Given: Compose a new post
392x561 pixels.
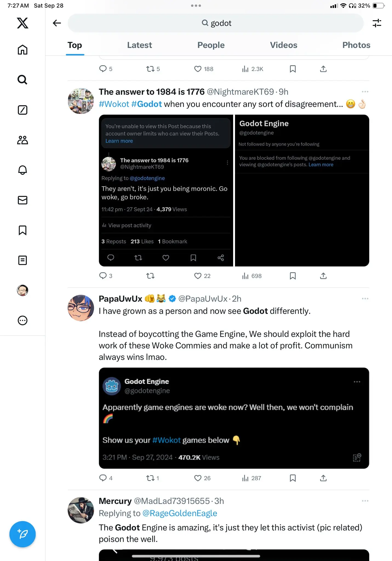Looking at the screenshot, I should pyautogui.click(x=22, y=534).
